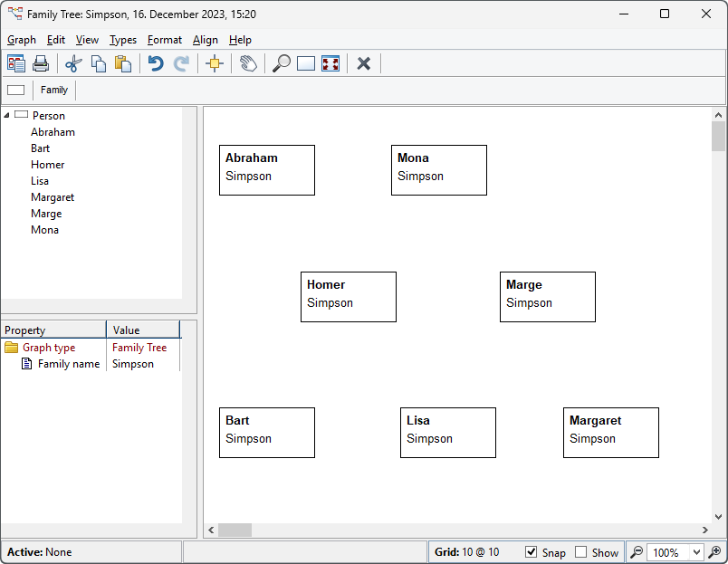The height and width of the screenshot is (564, 728).
Task: Click the Fit-to-window icon with red arrows
Action: 330,63
